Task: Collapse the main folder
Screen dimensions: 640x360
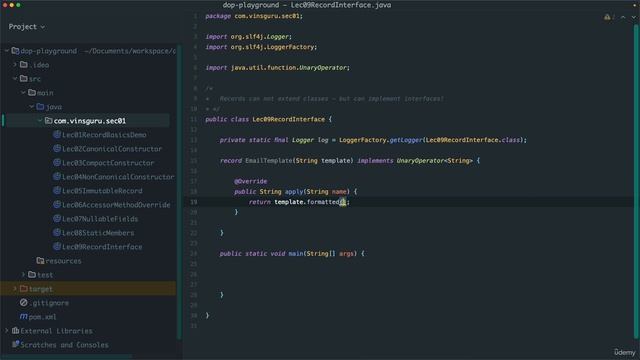Action: coord(23,93)
